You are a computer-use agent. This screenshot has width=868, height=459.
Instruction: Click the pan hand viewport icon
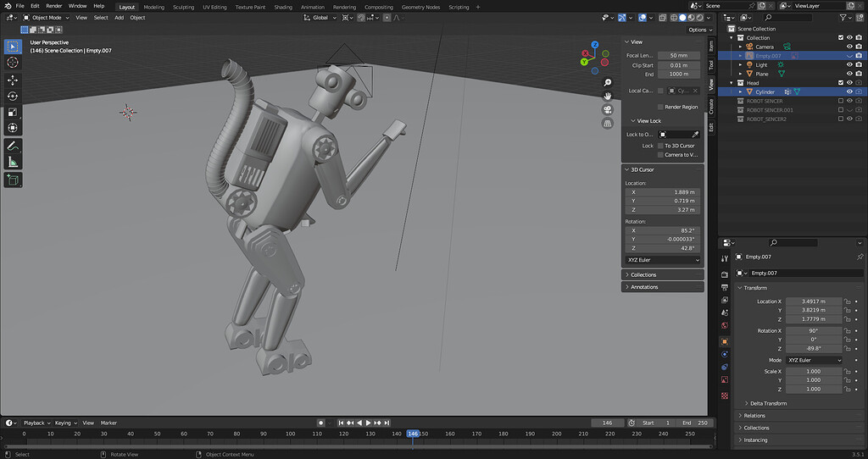pos(607,97)
